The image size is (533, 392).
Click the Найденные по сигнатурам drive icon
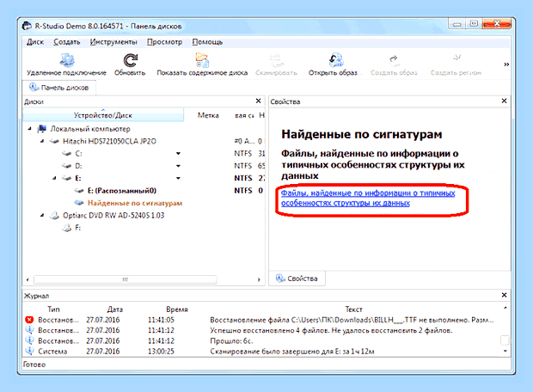coord(79,203)
